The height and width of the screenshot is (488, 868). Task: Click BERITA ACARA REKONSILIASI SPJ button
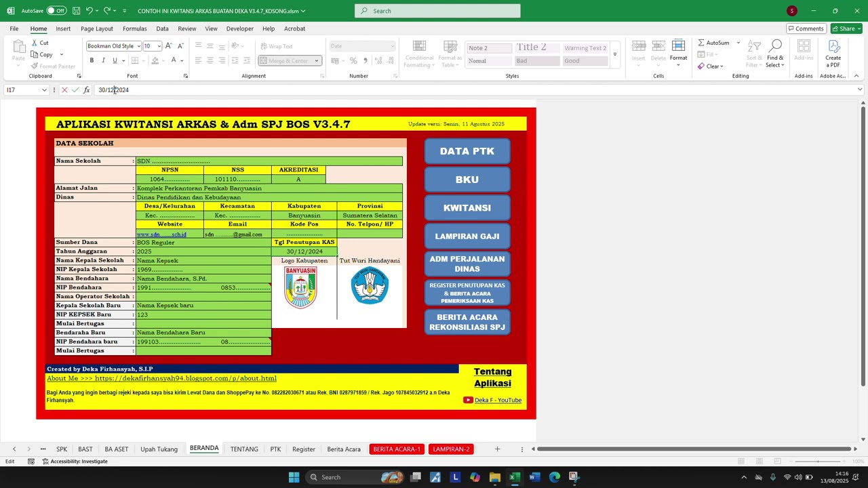467,322
